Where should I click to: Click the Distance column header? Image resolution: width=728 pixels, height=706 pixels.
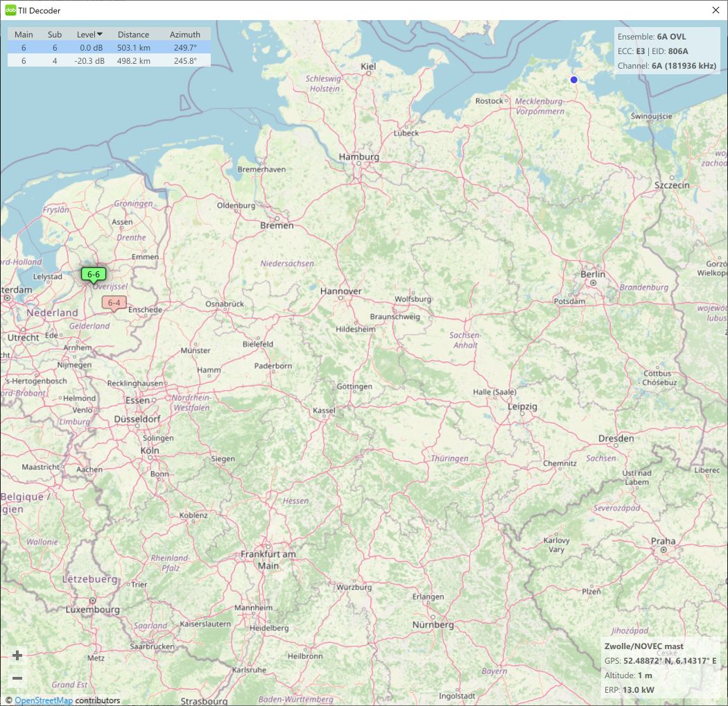tap(133, 34)
